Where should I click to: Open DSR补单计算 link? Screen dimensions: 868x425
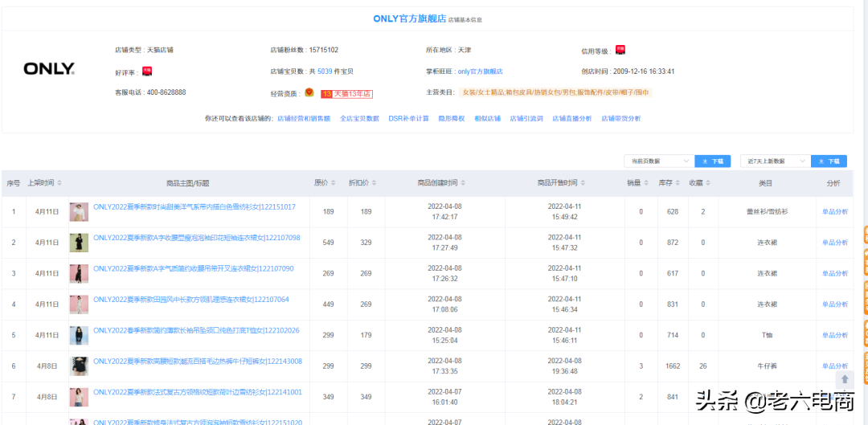[x=408, y=118]
